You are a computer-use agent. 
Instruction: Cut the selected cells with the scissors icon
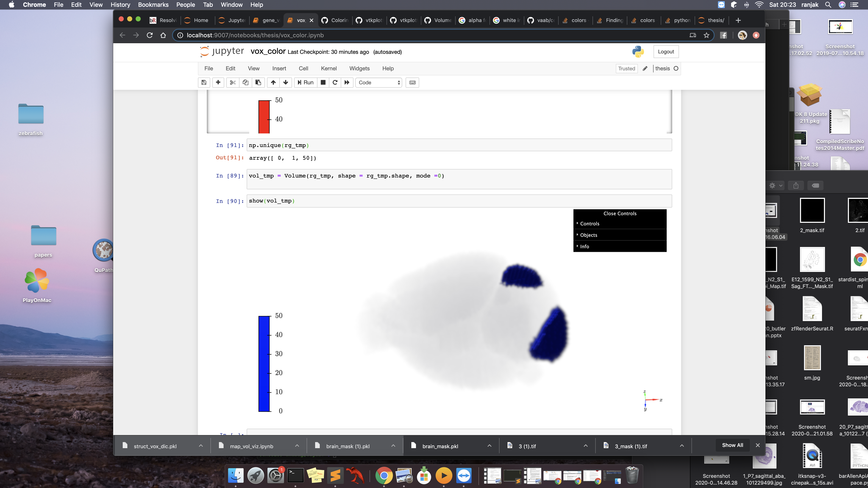click(232, 83)
